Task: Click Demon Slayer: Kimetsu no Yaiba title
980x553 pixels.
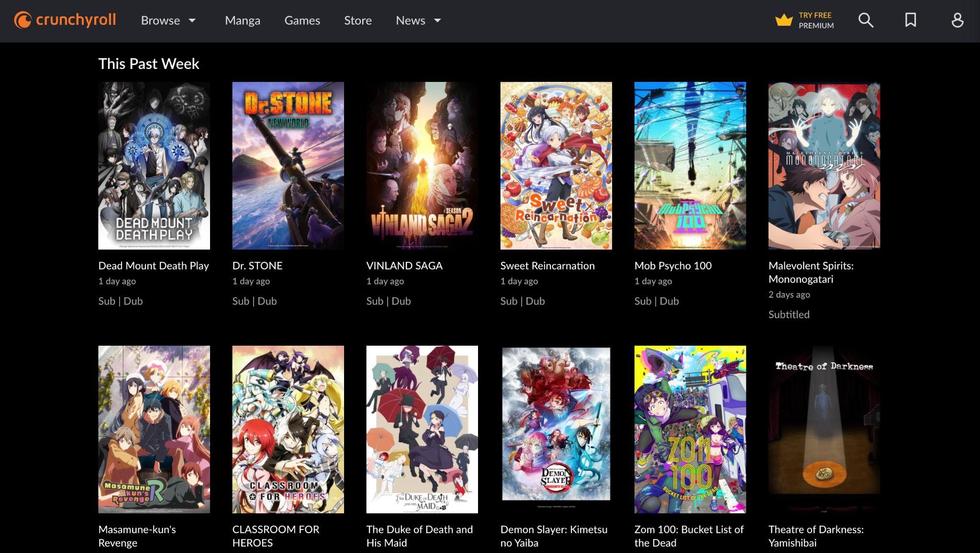Action: [x=554, y=536]
